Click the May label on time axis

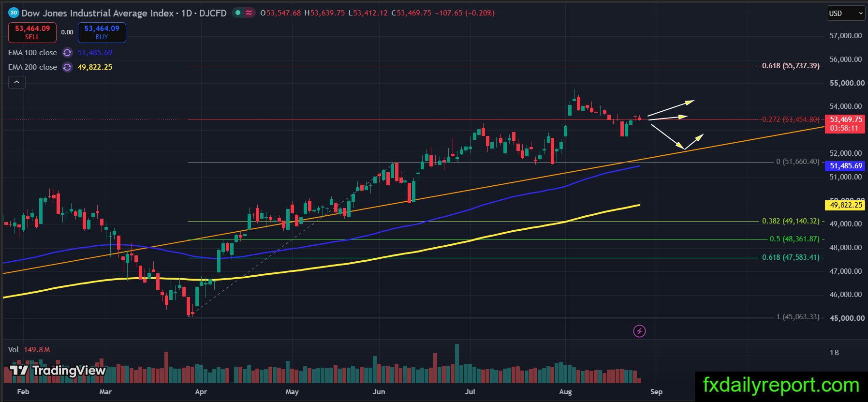pyautogui.click(x=292, y=391)
